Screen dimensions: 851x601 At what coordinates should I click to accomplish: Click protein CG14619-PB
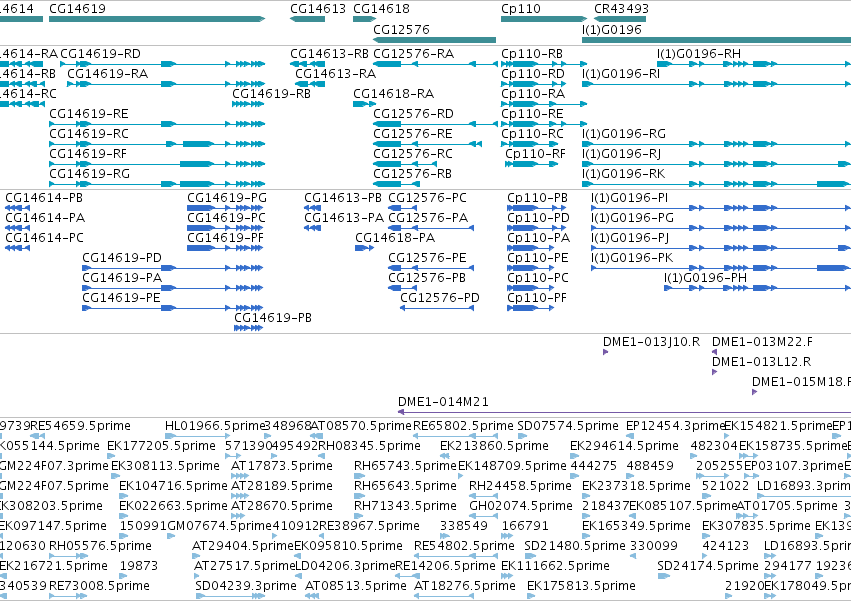[249, 328]
